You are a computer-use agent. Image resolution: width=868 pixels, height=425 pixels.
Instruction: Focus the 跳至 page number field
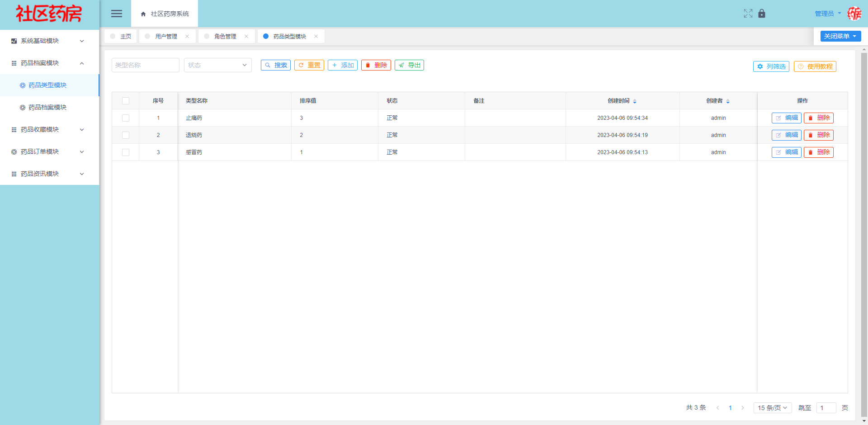826,408
